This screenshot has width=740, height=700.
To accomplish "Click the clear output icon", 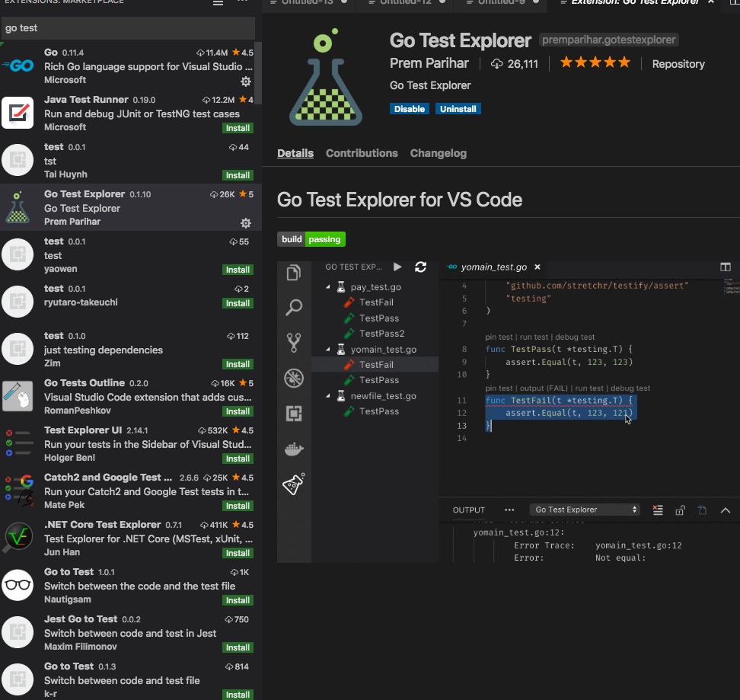I will click(658, 510).
